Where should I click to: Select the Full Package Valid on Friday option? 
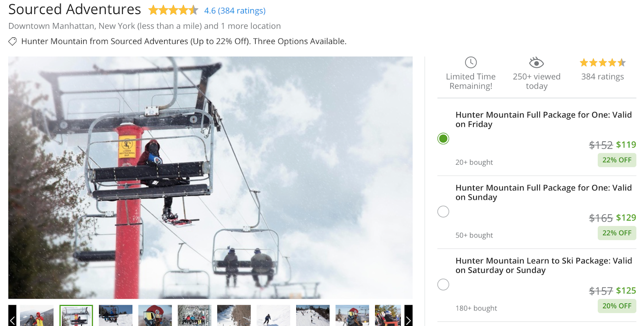coord(443,138)
